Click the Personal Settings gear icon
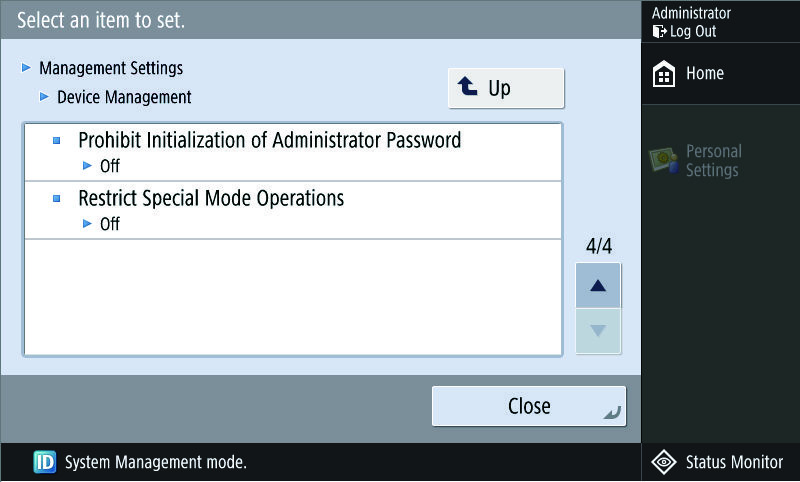Screen dimensions: 800x482 pos(664,160)
